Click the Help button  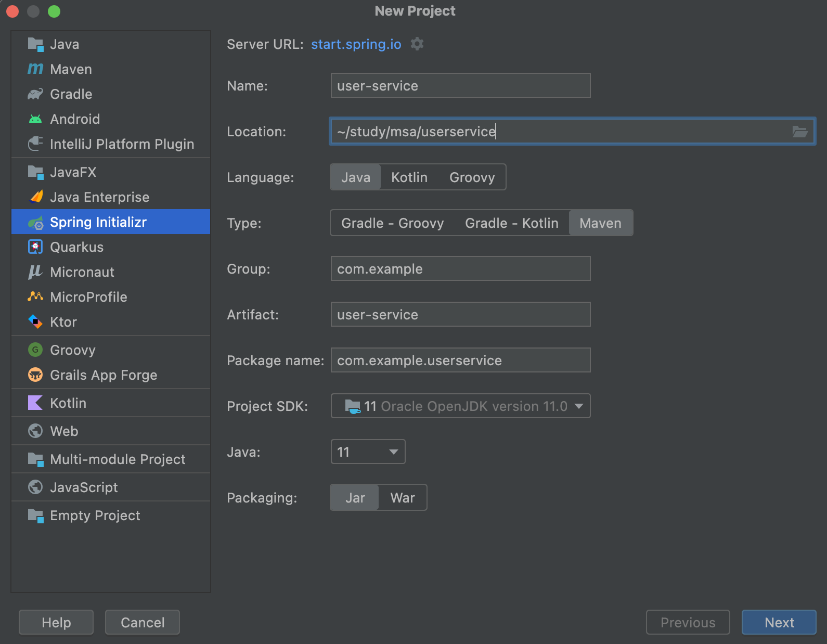[56, 622]
